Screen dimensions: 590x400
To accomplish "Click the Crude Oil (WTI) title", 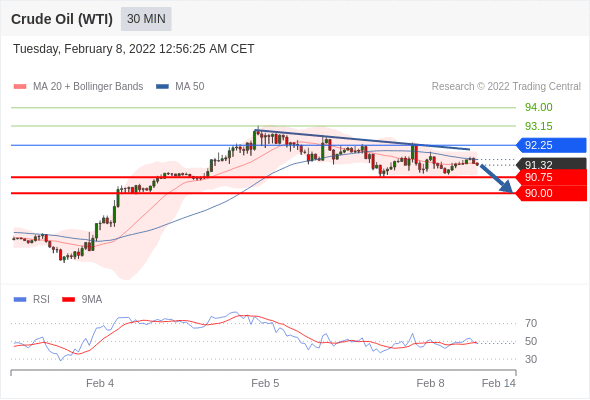I will [x=62, y=19].
